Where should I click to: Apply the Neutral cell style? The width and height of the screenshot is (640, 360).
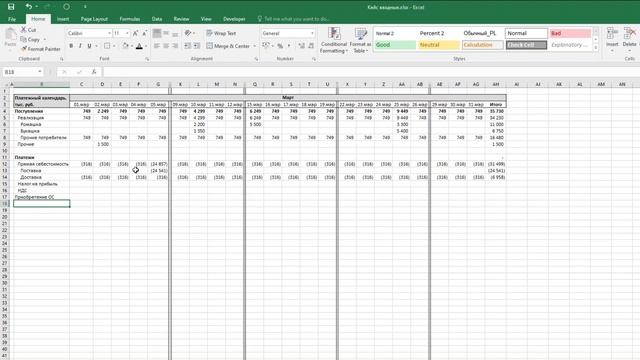coord(439,45)
